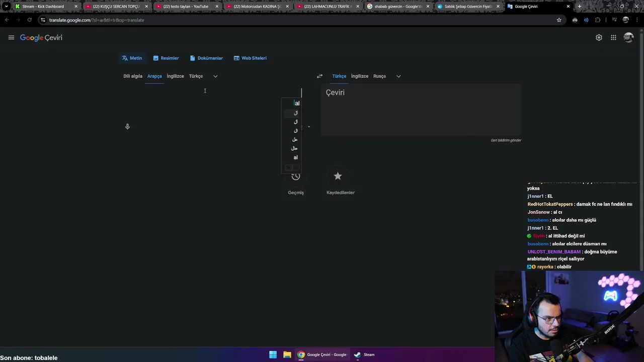
Task: Choose Dili algıla as source language
Action: pos(133,76)
